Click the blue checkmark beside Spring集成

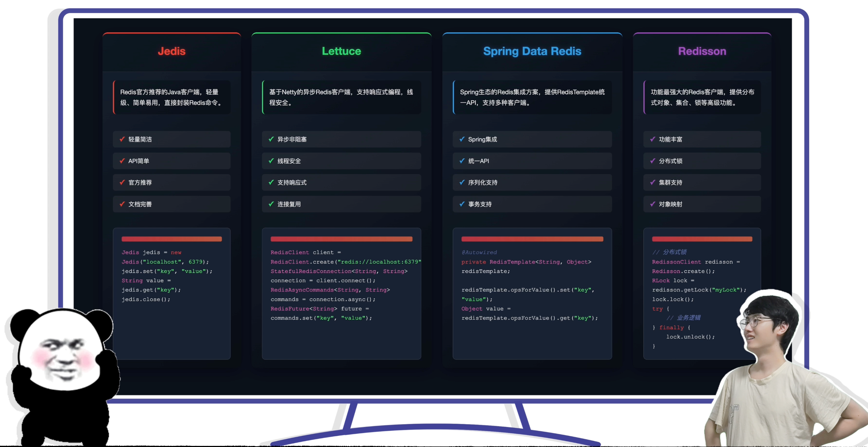pos(462,139)
